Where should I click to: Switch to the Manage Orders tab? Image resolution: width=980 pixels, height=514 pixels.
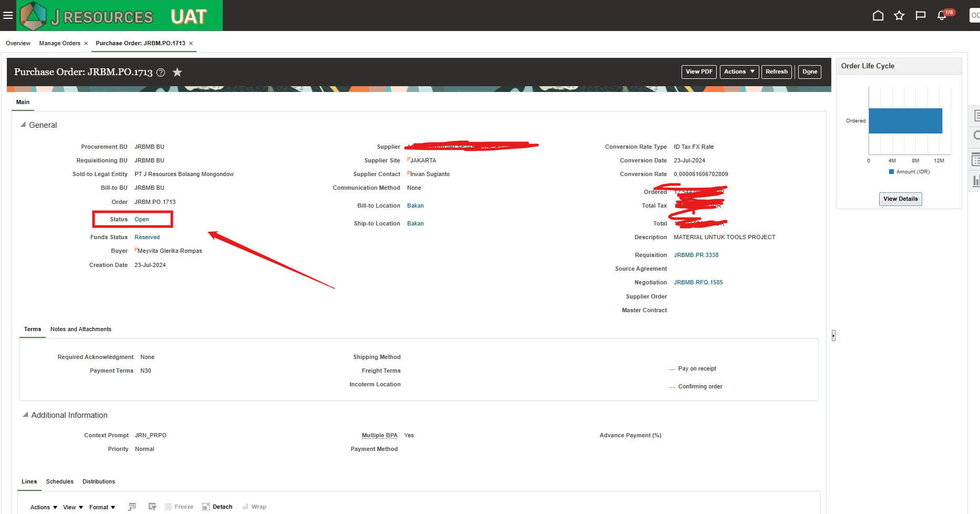tap(59, 43)
